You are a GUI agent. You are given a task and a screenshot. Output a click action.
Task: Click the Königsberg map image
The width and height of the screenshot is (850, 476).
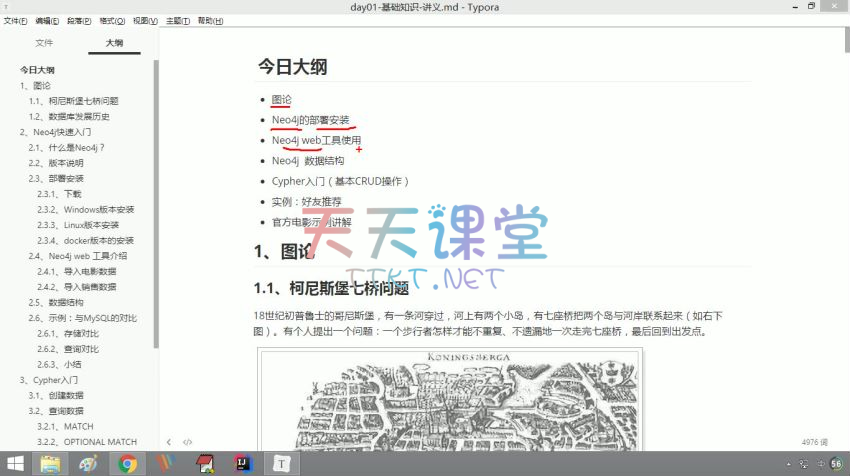pos(449,400)
